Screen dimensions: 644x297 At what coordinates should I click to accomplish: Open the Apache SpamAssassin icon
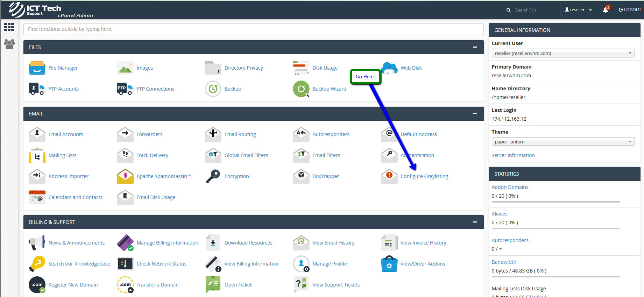point(125,176)
